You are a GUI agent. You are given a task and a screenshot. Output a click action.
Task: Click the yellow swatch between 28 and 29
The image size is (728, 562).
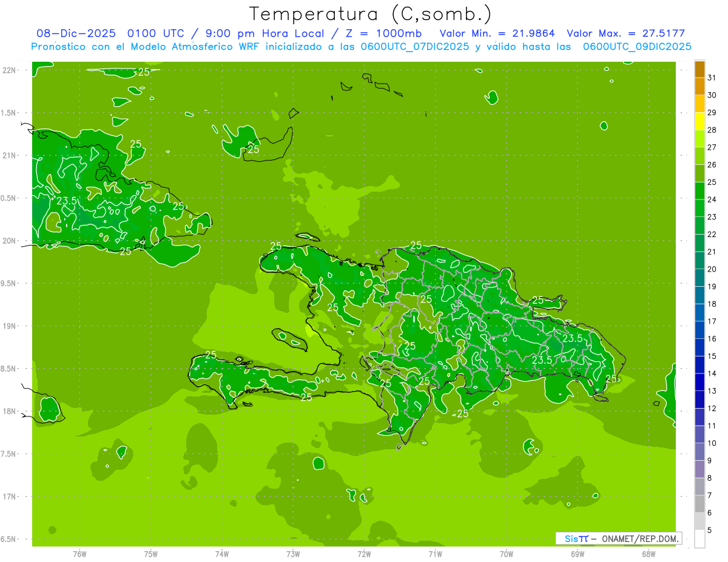(699, 121)
